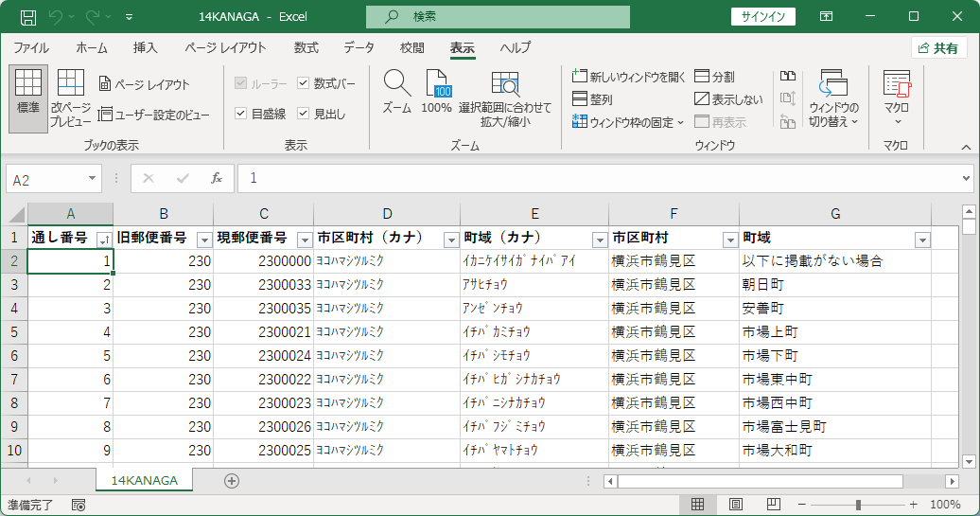Switch to the ホーム tab

(92, 47)
